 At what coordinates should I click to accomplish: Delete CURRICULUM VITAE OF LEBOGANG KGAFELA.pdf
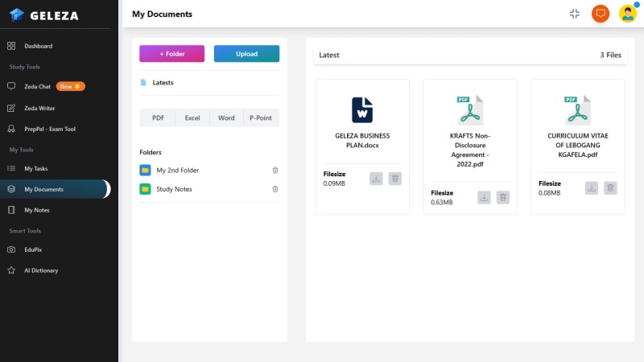coord(610,188)
